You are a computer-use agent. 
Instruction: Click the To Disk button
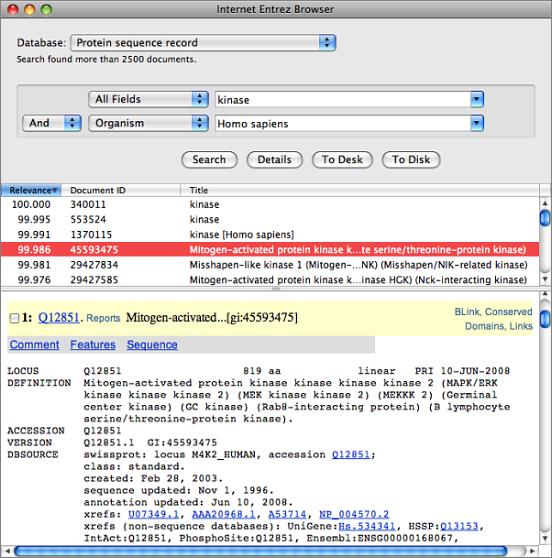(x=411, y=159)
